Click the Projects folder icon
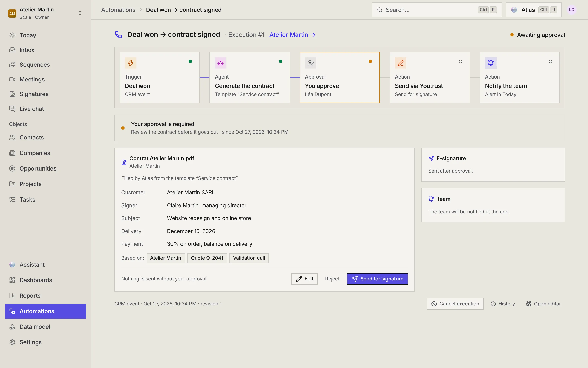Screen dimensions: 588x368 [x=12, y=184]
